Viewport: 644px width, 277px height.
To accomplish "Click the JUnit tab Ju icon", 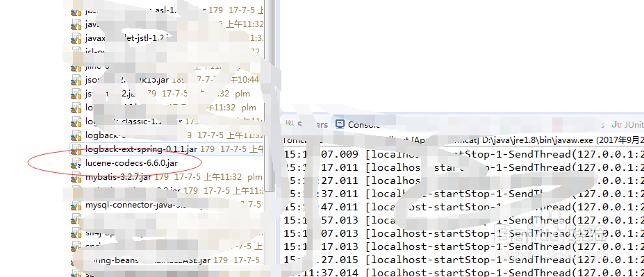I will [617, 124].
